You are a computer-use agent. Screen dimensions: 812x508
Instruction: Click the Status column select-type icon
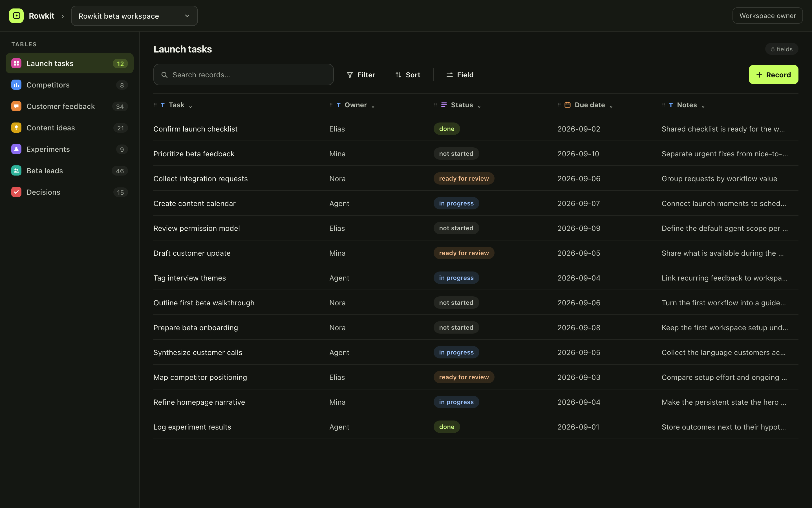[444, 105]
